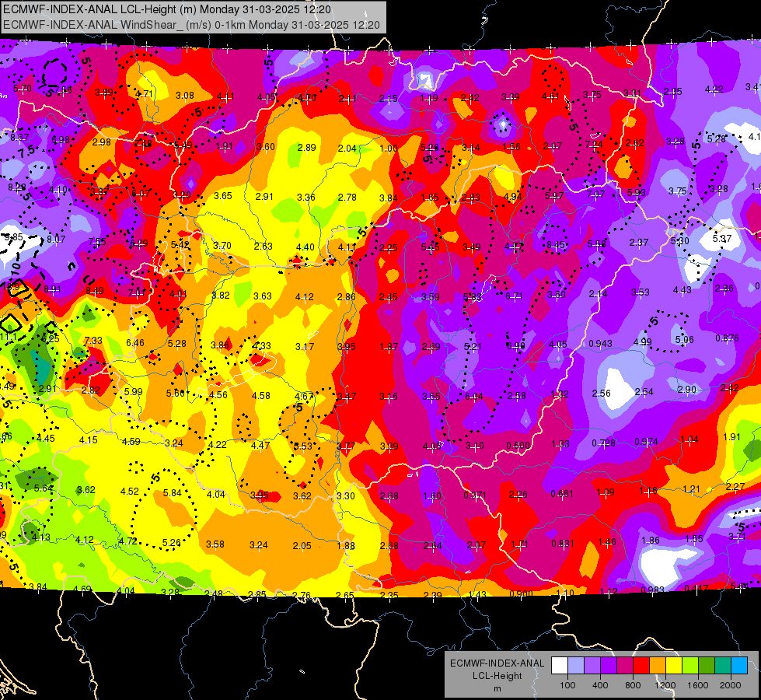
Task: Click the wind shear value 0.728
Action: point(604,443)
